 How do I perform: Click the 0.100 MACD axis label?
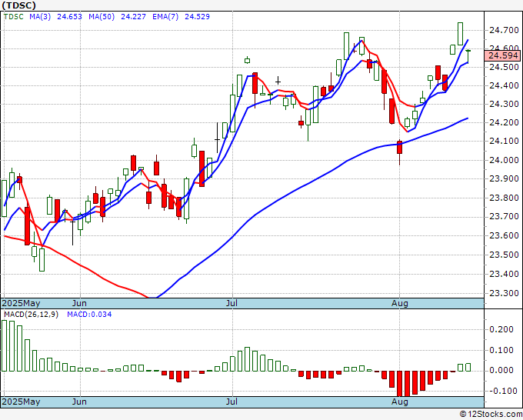(501, 350)
